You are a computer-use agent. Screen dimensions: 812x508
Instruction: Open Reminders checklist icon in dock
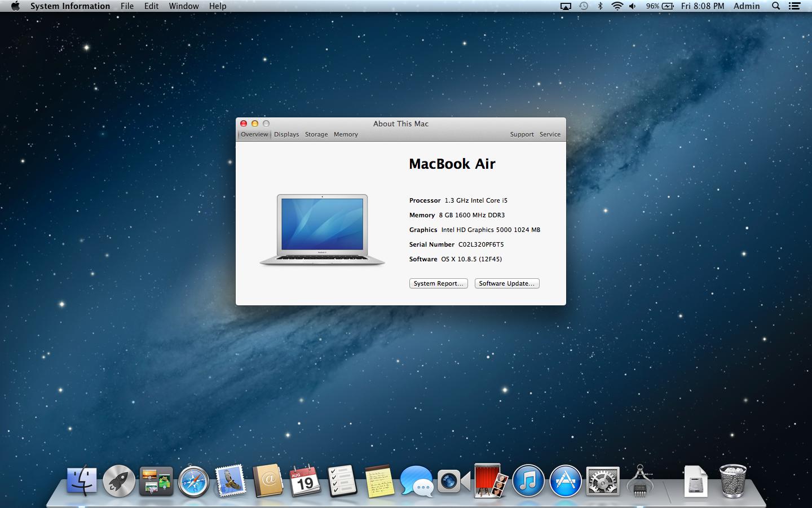point(342,481)
